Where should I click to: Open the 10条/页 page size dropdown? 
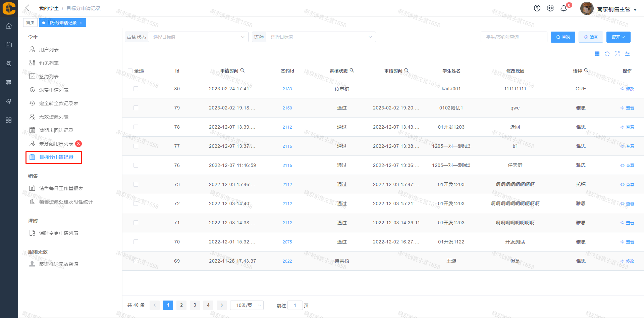point(247,305)
